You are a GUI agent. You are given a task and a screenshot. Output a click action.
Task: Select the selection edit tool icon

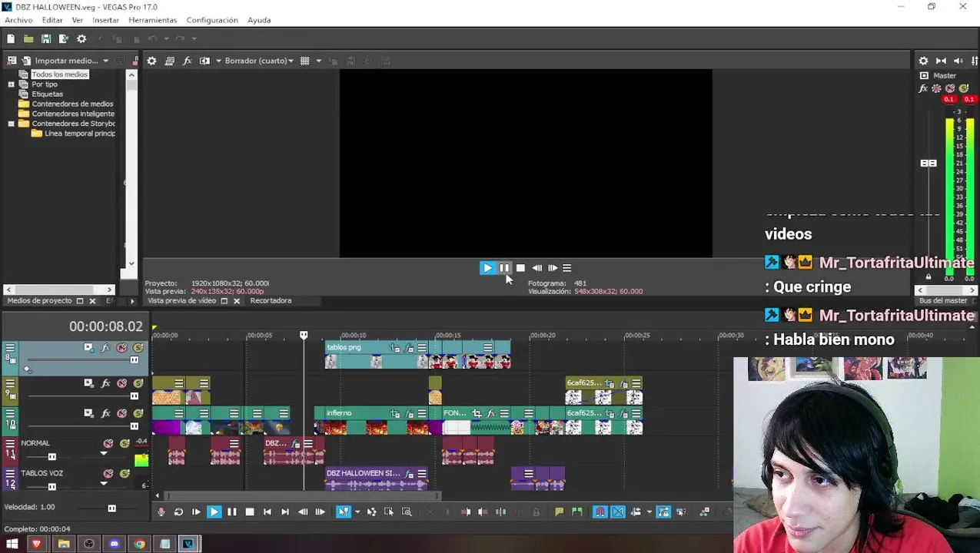coord(389,512)
